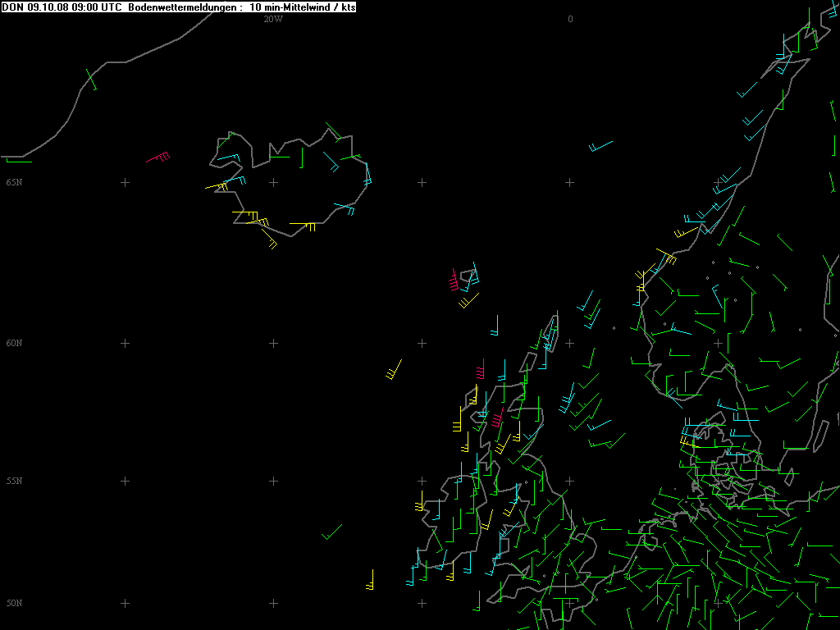The height and width of the screenshot is (630, 840).
Task: Click the green wind barb on Greenland's coast
Action: (x=91, y=80)
